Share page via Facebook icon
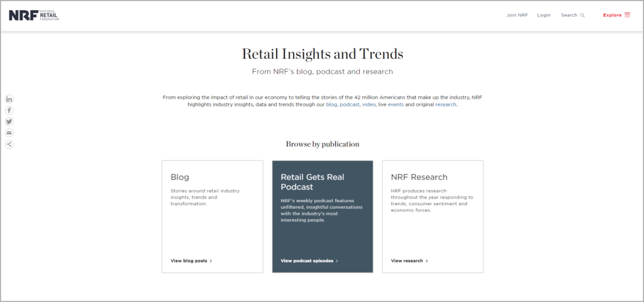644x302 pixels. click(x=9, y=111)
